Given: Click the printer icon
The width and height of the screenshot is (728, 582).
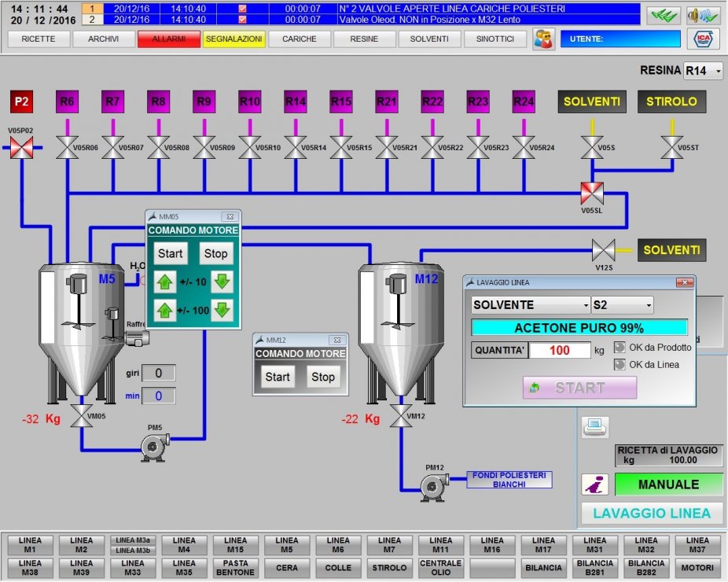Looking at the screenshot, I should (x=594, y=426).
